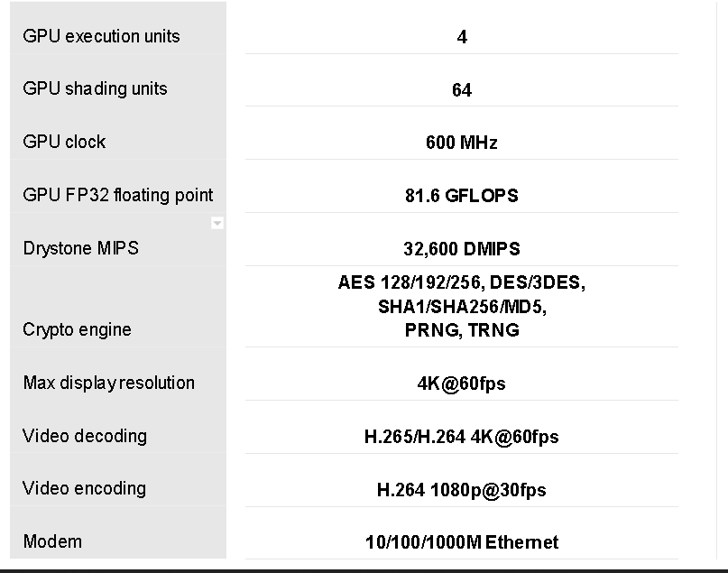This screenshot has width=728, height=573.
Task: Click the 81.6 GFLOPS value
Action: [x=462, y=196]
